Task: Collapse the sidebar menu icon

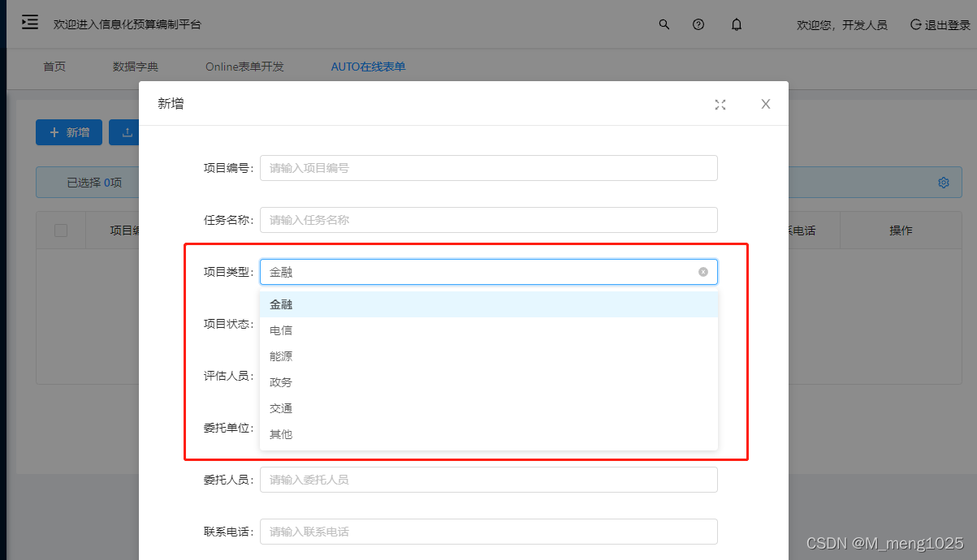Action: click(x=29, y=23)
